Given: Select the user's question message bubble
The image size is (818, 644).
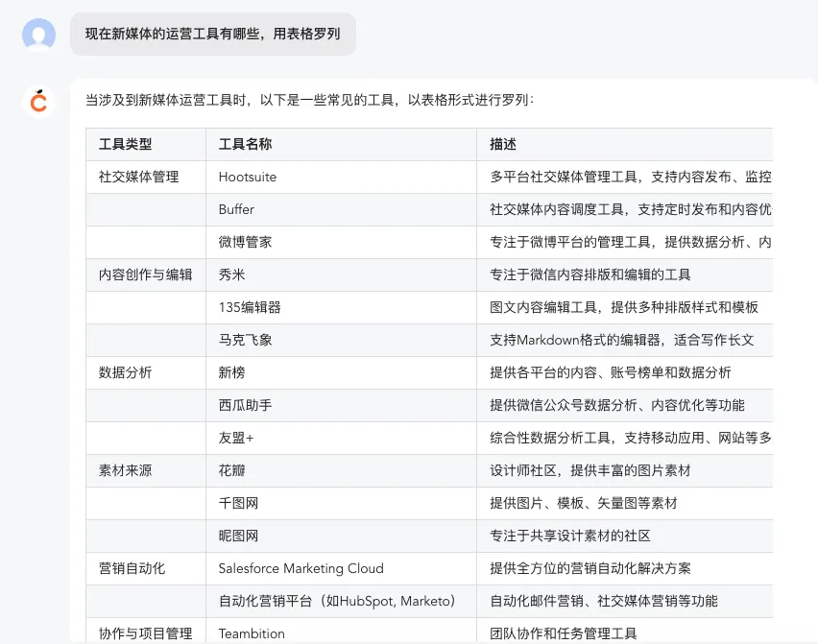Looking at the screenshot, I should click(x=212, y=33).
